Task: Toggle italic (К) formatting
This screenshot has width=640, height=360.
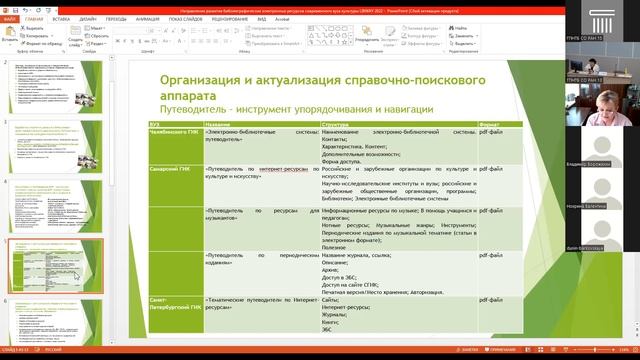Action: click(125, 41)
